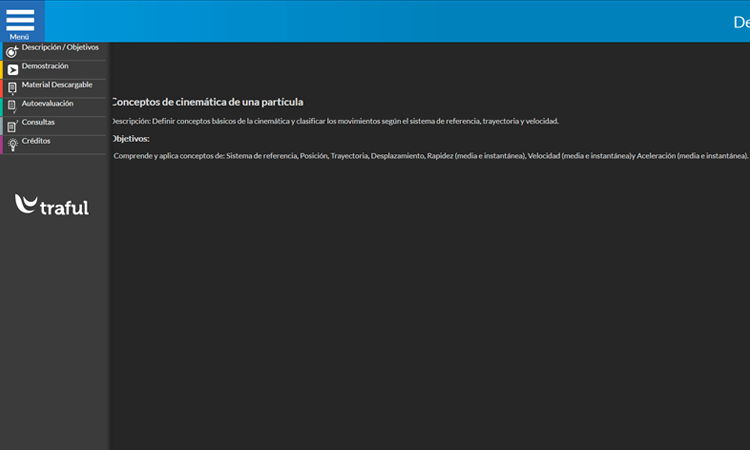Image resolution: width=750 pixels, height=450 pixels.
Task: Open the Material Descargable section
Action: tap(57, 85)
